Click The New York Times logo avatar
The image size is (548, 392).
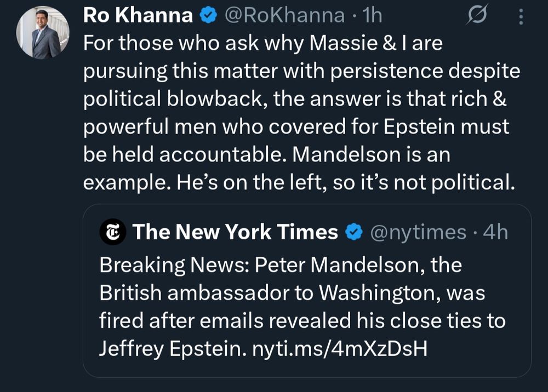pyautogui.click(x=113, y=232)
